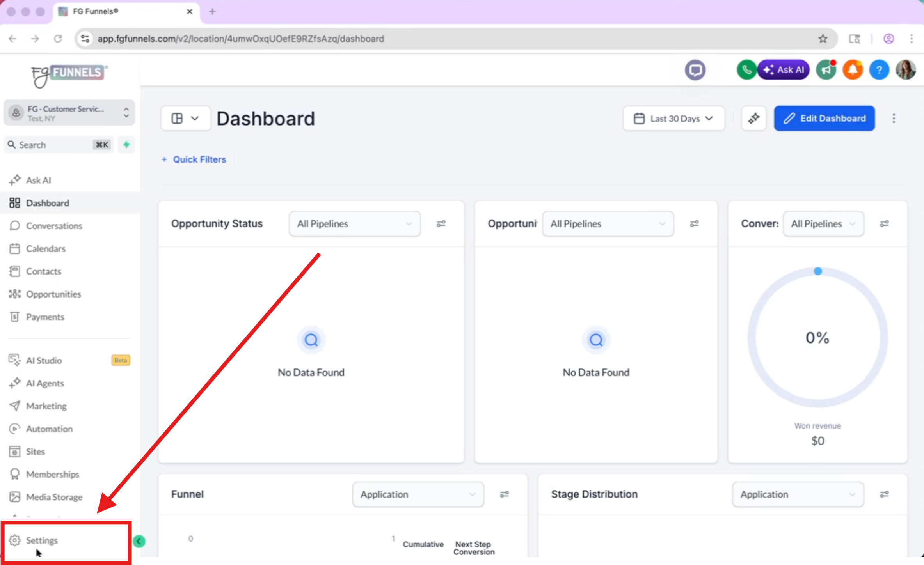Click the sidebar Search field

click(x=59, y=145)
